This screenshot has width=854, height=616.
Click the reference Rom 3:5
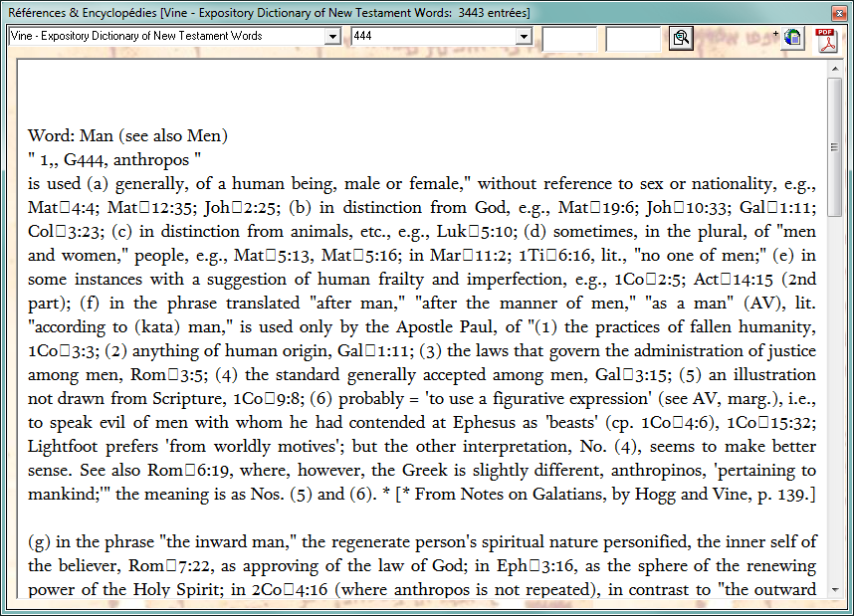pos(168,375)
